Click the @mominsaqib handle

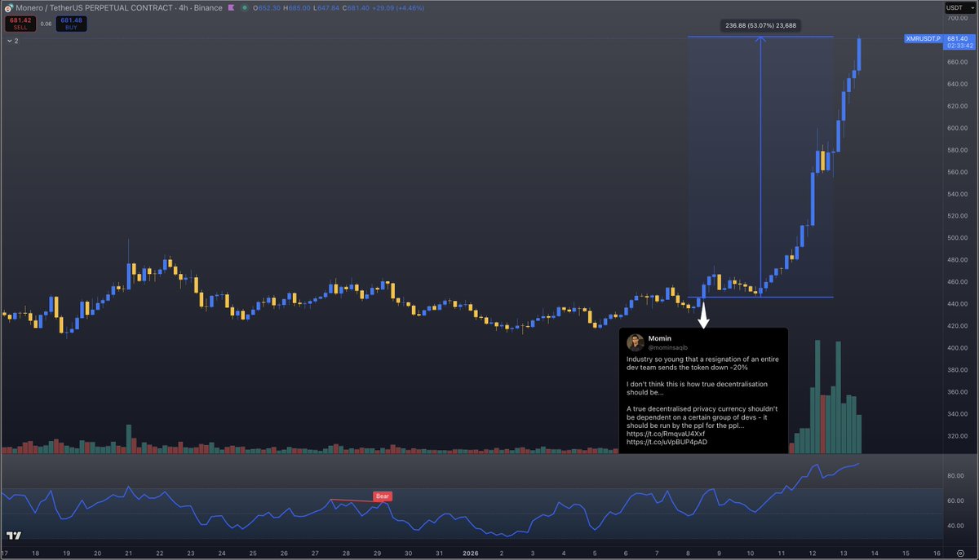(668, 347)
